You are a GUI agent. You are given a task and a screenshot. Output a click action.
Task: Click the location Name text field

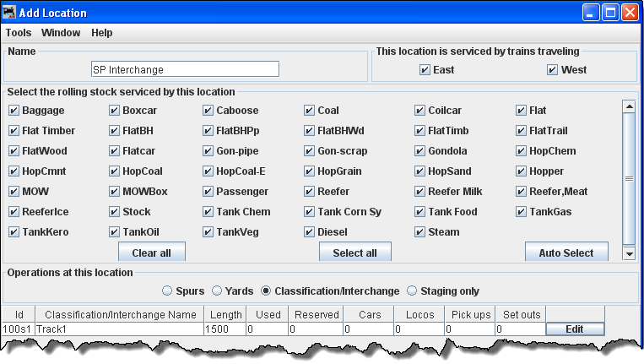pyautogui.click(x=184, y=69)
